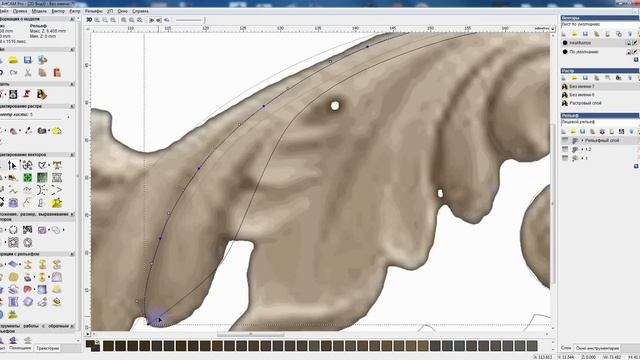640x360 pixels.
Task: Click the horizontal scrollbar under canvas
Action: coord(250,334)
